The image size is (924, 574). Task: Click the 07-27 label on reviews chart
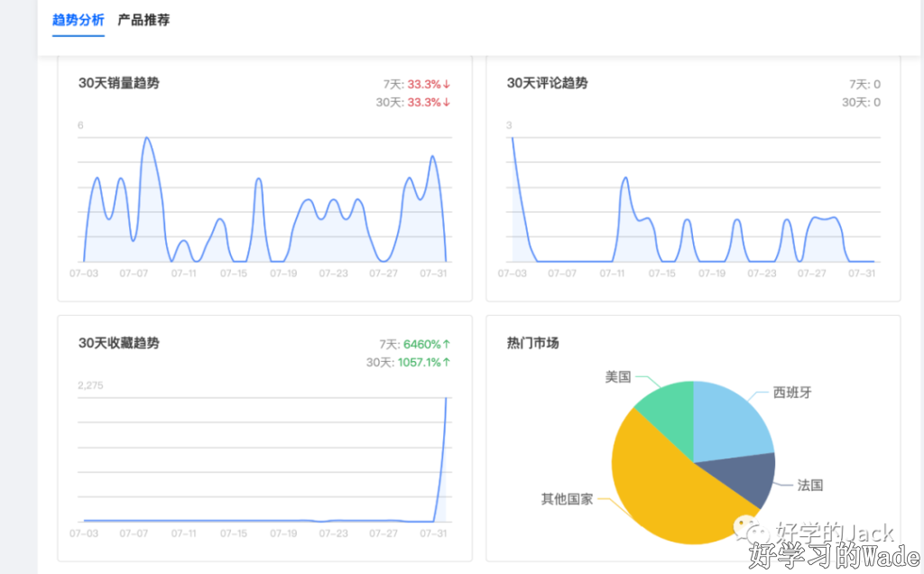[812, 273]
